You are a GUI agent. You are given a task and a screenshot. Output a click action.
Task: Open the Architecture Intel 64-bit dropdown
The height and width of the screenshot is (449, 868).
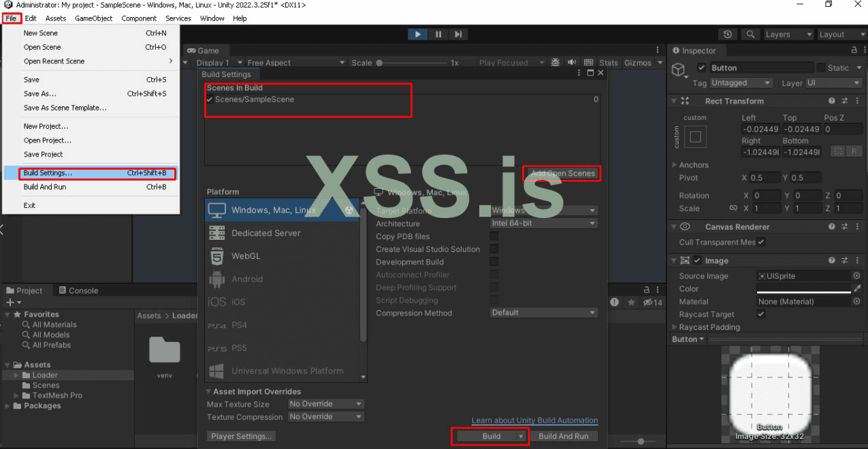[544, 223]
